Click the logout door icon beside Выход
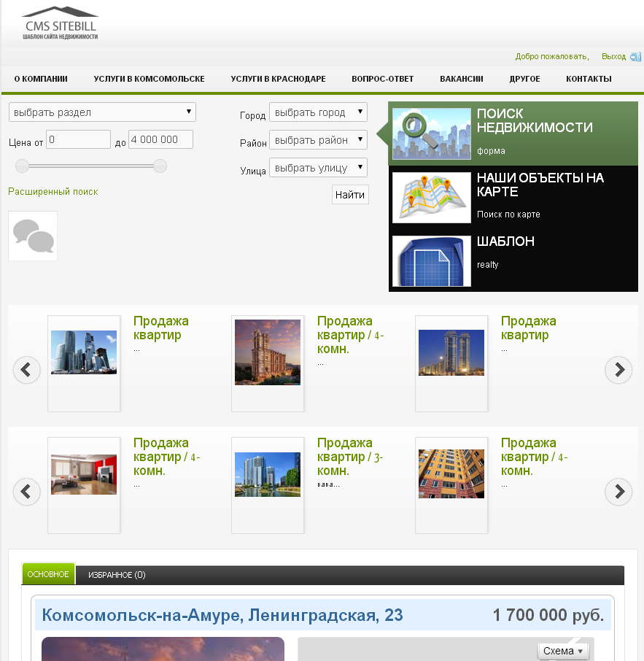Image resolution: width=644 pixels, height=661 pixels. 635,56
